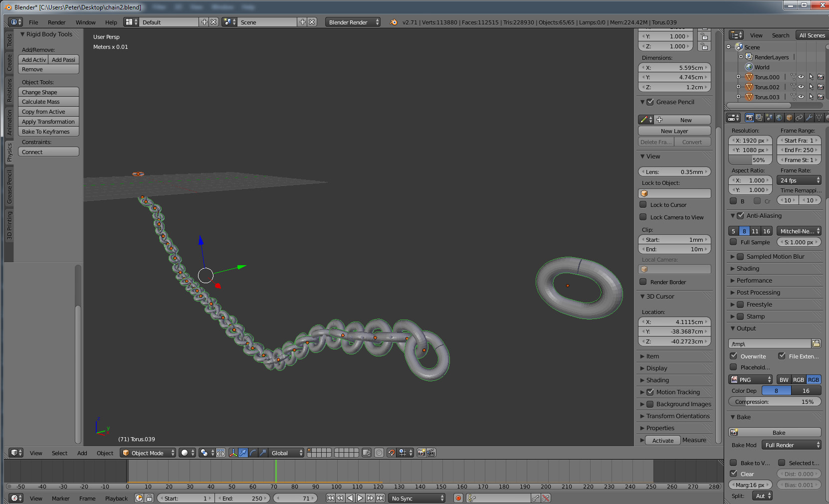
Task: Click the Apply Transformation button
Action: click(48, 122)
